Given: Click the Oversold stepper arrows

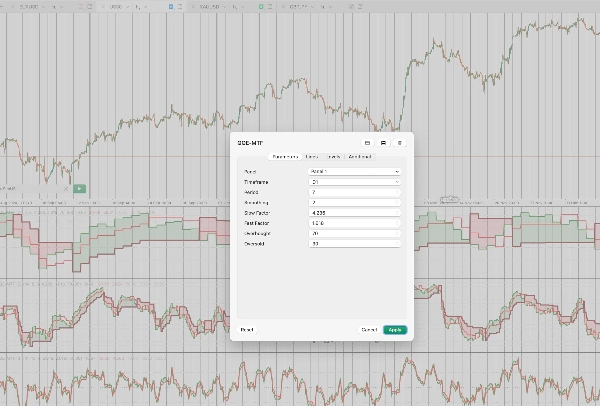Looking at the screenshot, I should pyautogui.click(x=397, y=243).
